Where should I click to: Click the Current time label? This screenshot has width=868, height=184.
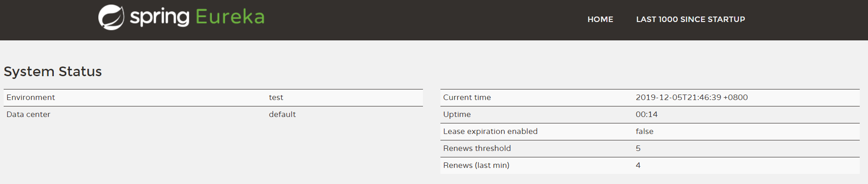tap(467, 97)
